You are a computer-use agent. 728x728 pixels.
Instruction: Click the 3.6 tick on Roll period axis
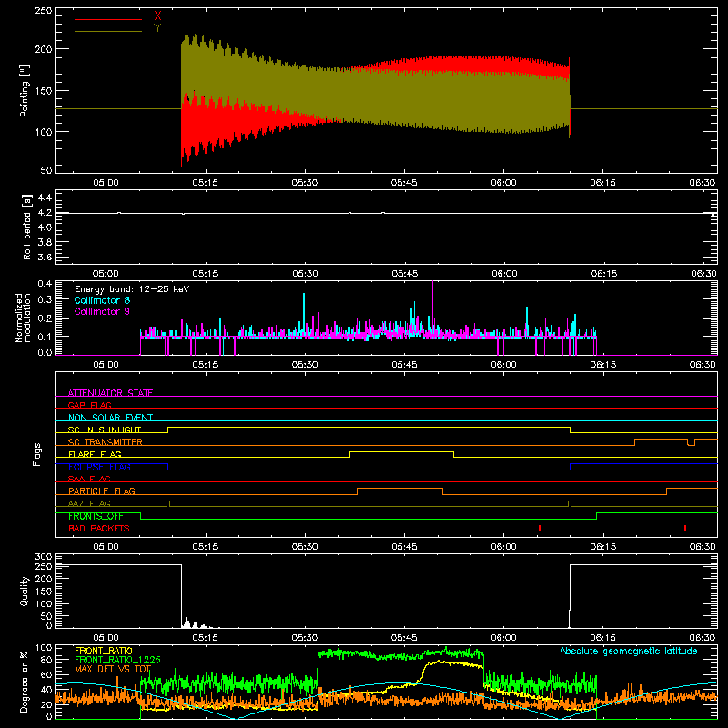coord(45,257)
